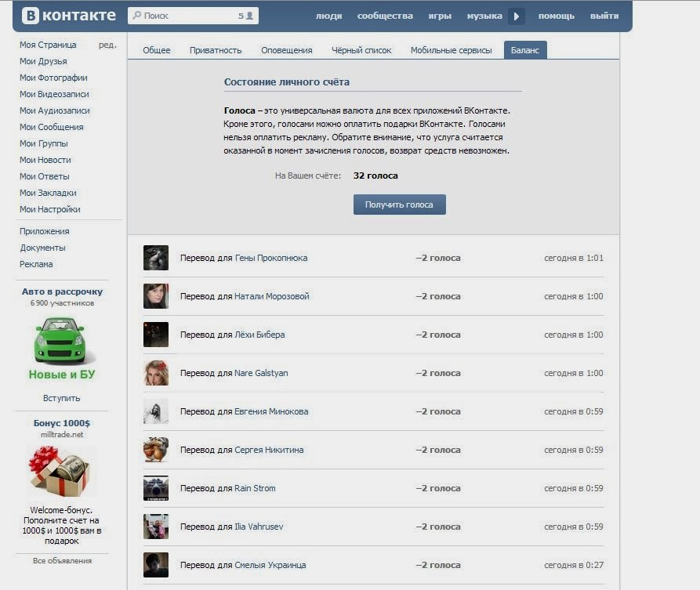This screenshot has height=590, width=700.
Task: Open Мои Сообщения in sidebar
Action: point(51,127)
